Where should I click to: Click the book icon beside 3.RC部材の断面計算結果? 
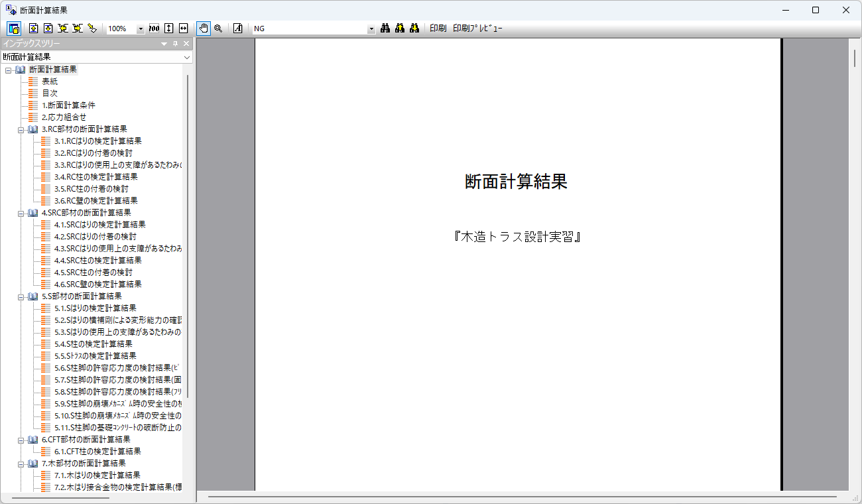[33, 129]
